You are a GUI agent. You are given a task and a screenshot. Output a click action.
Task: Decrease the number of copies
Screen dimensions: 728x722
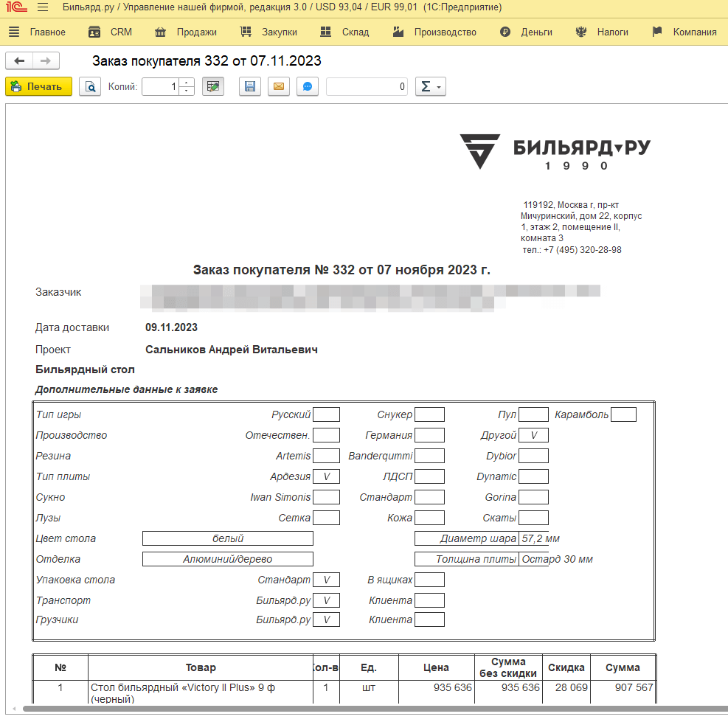[187, 91]
